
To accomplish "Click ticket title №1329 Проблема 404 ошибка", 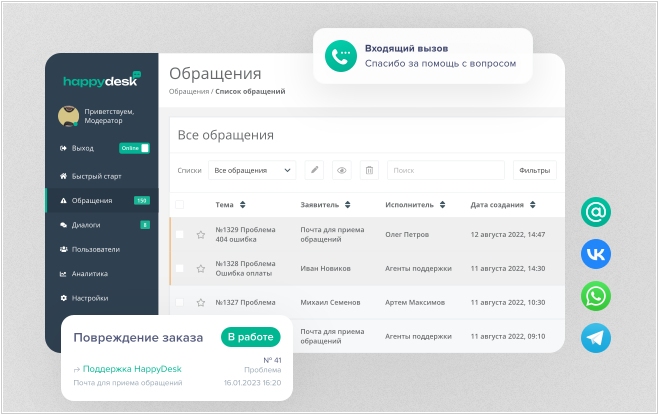I will click(x=245, y=234).
